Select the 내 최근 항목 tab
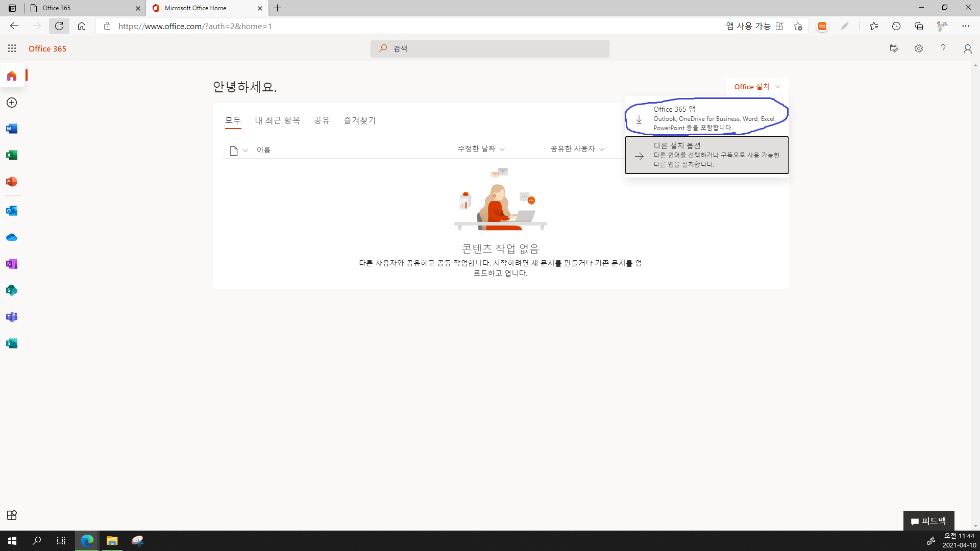Screen dimensions: 980x551 coord(277,120)
